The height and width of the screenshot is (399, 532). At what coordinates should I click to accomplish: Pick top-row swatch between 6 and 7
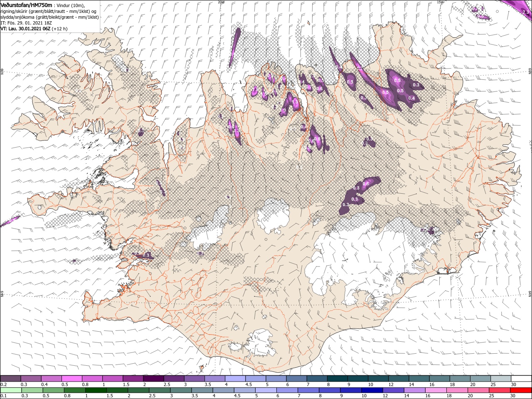click(296, 379)
